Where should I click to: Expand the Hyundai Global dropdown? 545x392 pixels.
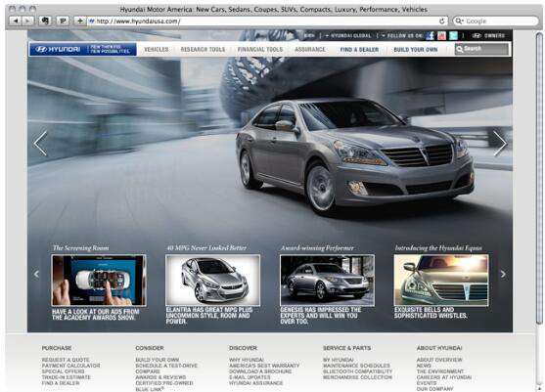[348, 35]
